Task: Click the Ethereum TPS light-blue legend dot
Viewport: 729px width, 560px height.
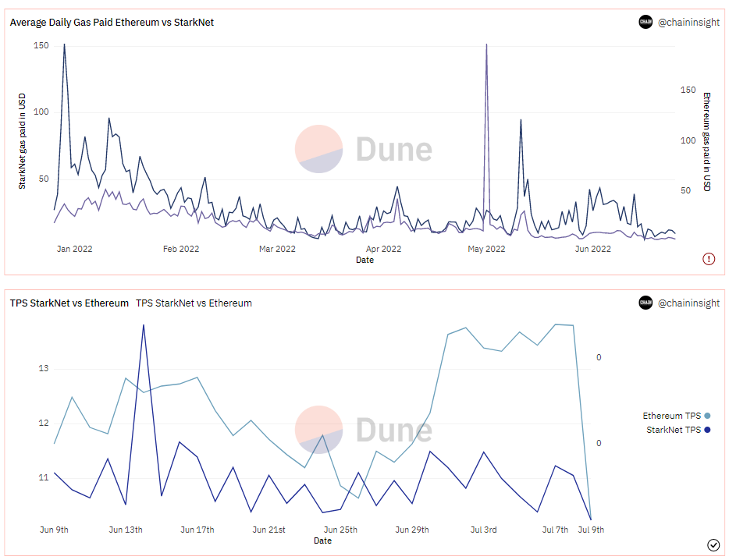Action: 707,416
